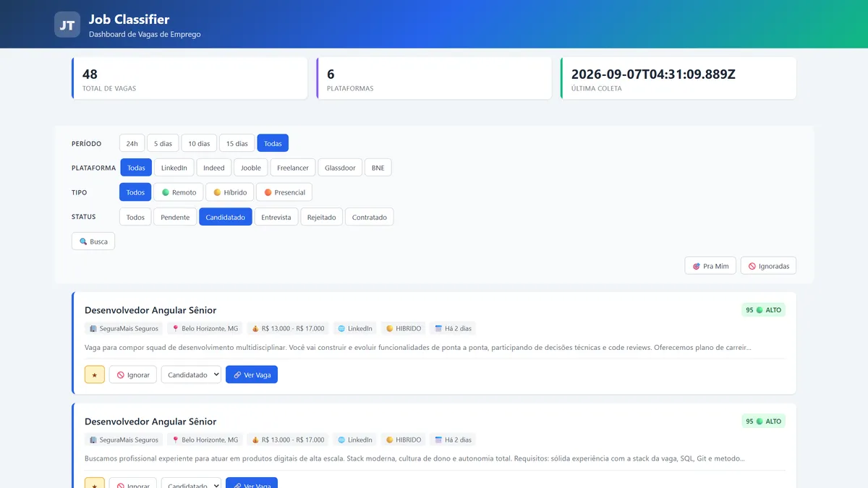Open Ver Vaga for 'Vaga para compor squad' job
This screenshot has height=488, width=868.
tap(252, 374)
